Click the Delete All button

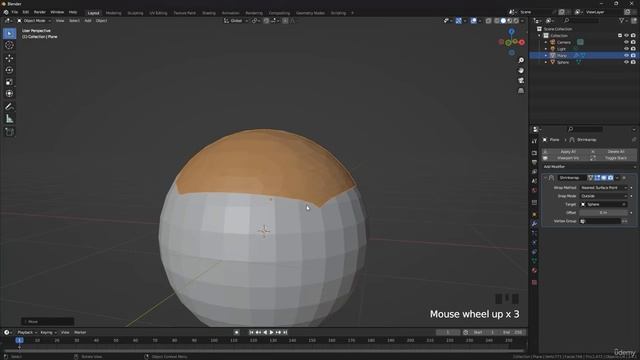(x=613, y=151)
